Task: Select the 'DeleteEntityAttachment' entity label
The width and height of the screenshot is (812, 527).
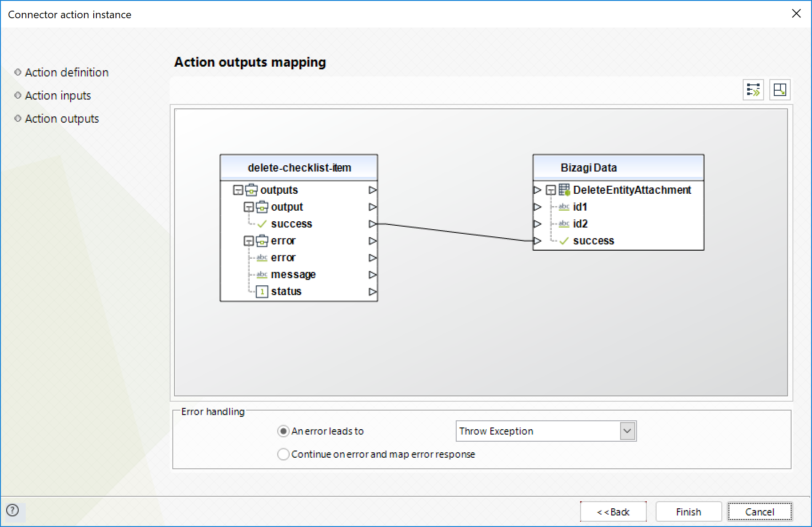Action: 632,190
